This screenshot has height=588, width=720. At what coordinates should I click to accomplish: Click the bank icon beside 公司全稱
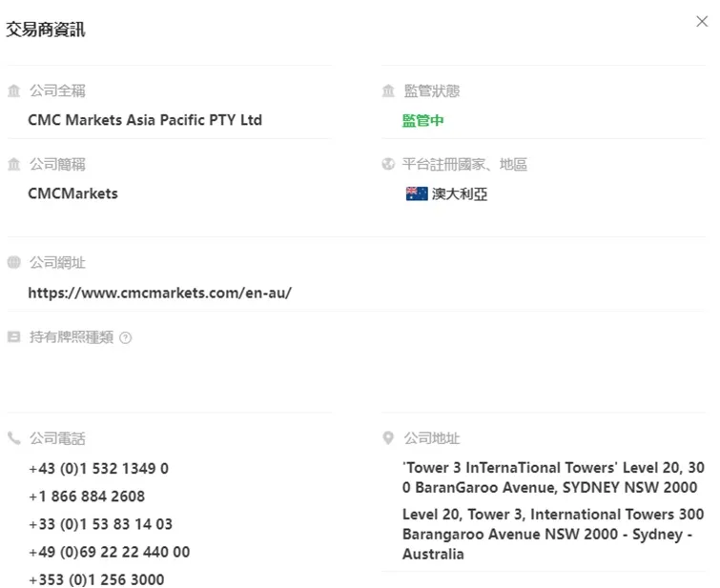tap(13, 91)
